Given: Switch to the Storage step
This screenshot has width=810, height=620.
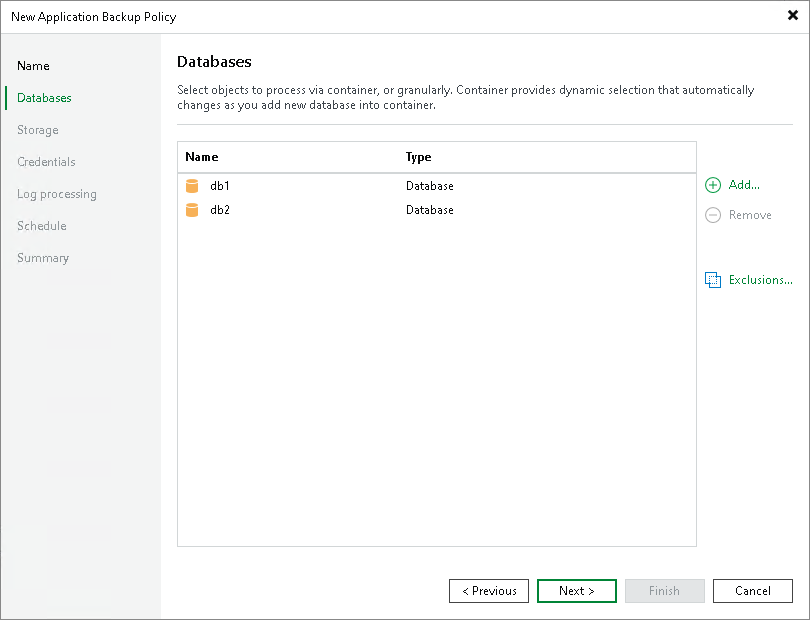Looking at the screenshot, I should (37, 129).
